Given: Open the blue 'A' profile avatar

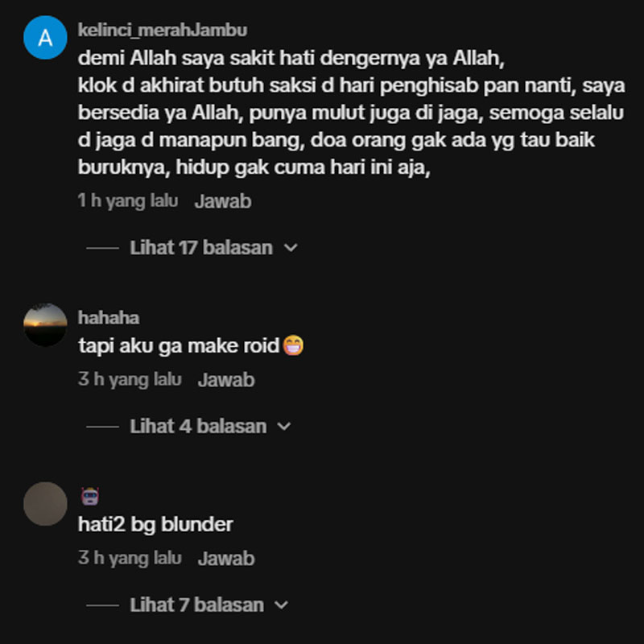Looking at the screenshot, I should [x=45, y=37].
